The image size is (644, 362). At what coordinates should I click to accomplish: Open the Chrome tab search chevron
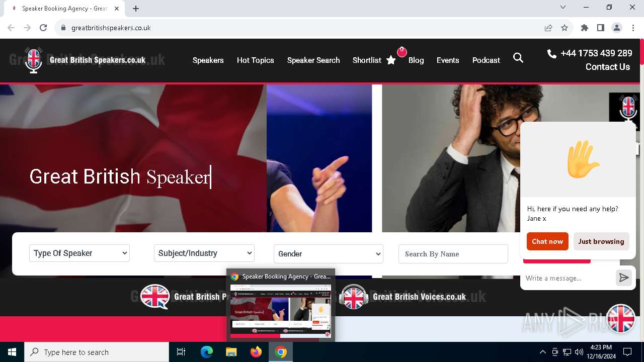coord(563,7)
